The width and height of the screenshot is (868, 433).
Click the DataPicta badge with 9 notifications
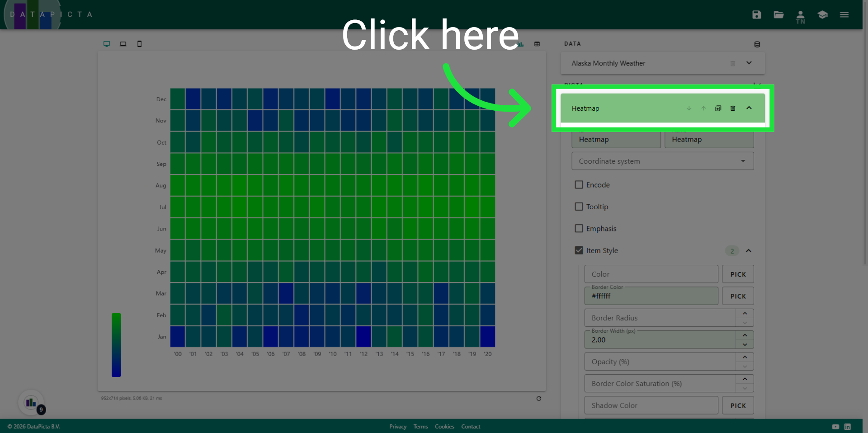point(32,402)
